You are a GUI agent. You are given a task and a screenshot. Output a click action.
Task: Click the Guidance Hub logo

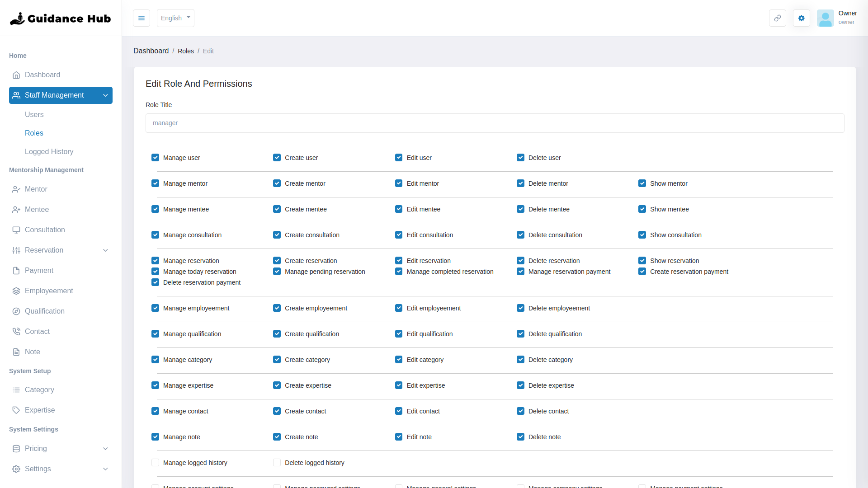coord(60,18)
